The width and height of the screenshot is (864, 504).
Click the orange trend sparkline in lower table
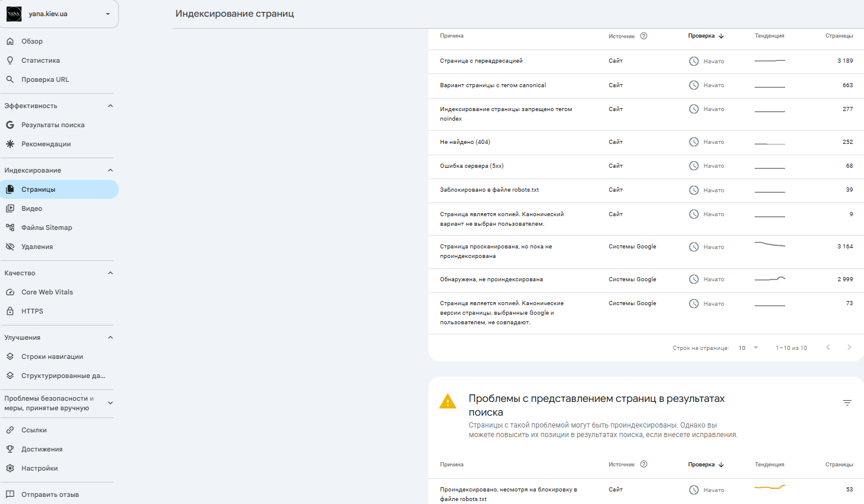click(770, 487)
